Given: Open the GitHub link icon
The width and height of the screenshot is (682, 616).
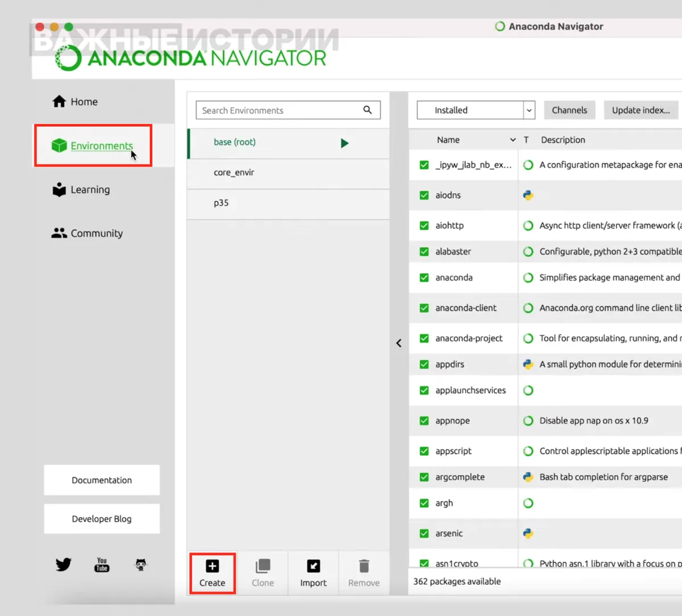Looking at the screenshot, I should tap(140, 564).
